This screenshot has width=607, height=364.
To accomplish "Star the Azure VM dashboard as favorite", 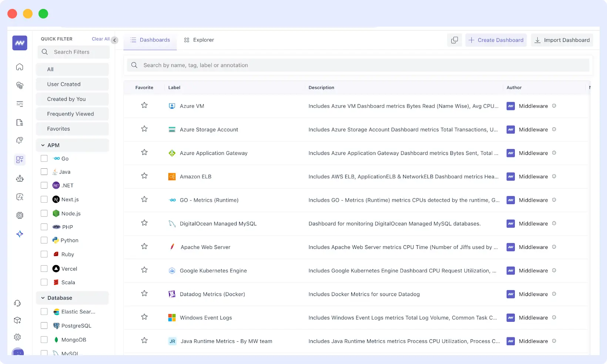I will pos(144,105).
